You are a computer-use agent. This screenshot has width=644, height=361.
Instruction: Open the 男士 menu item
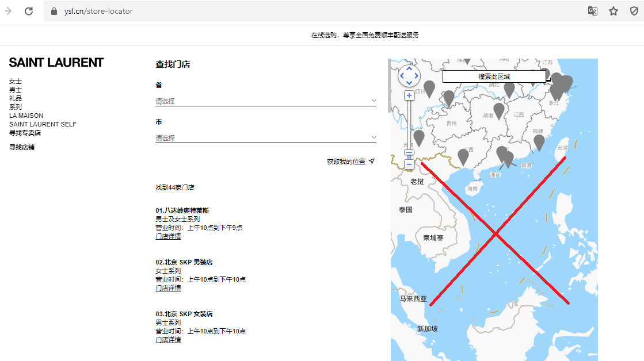(x=16, y=90)
